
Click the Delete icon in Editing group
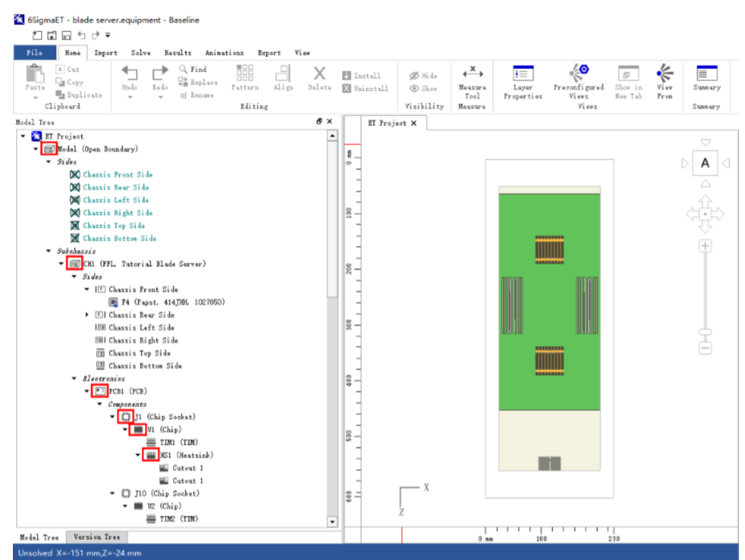319,74
